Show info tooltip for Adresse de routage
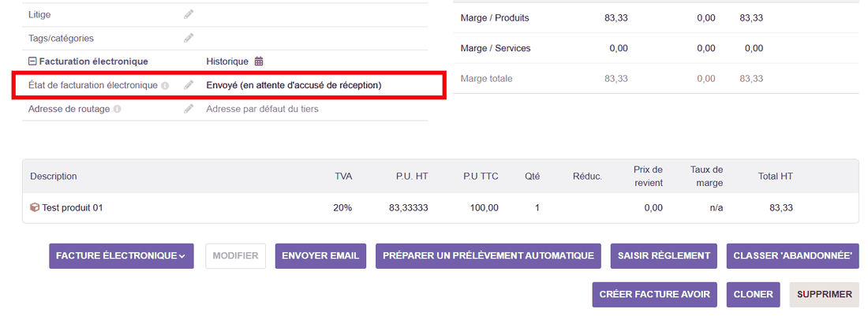Image resolution: width=868 pixels, height=335 pixels. pos(117,110)
